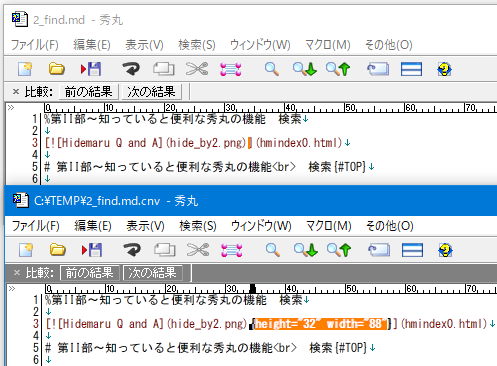Click undo arrow icon in 2_find.md.cnv window
This screenshot has width=497, height=366.
coord(132,250)
